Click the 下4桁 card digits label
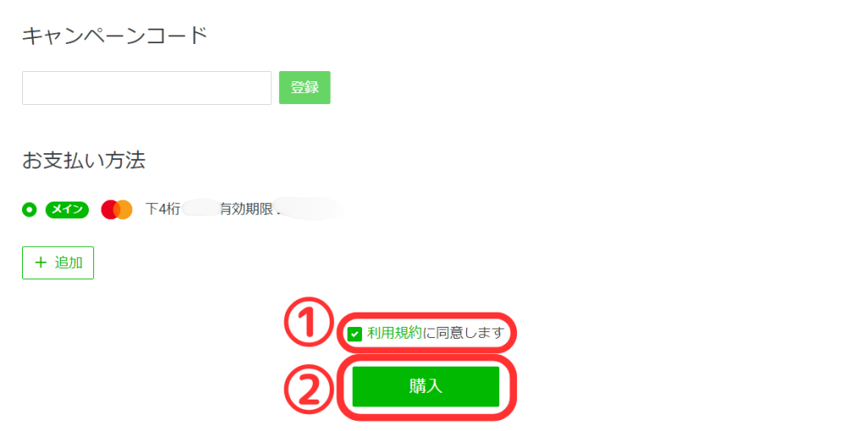This screenshot has width=868, height=431. (163, 210)
